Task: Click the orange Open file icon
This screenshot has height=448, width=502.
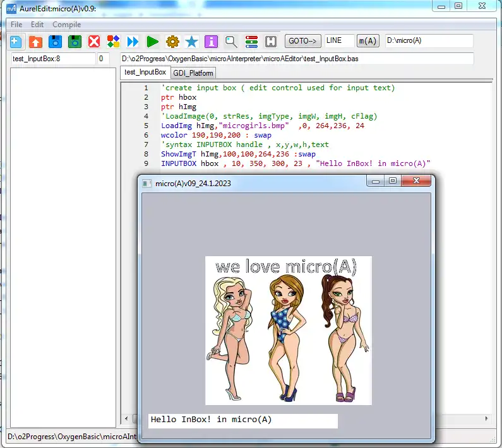Action: [35, 42]
